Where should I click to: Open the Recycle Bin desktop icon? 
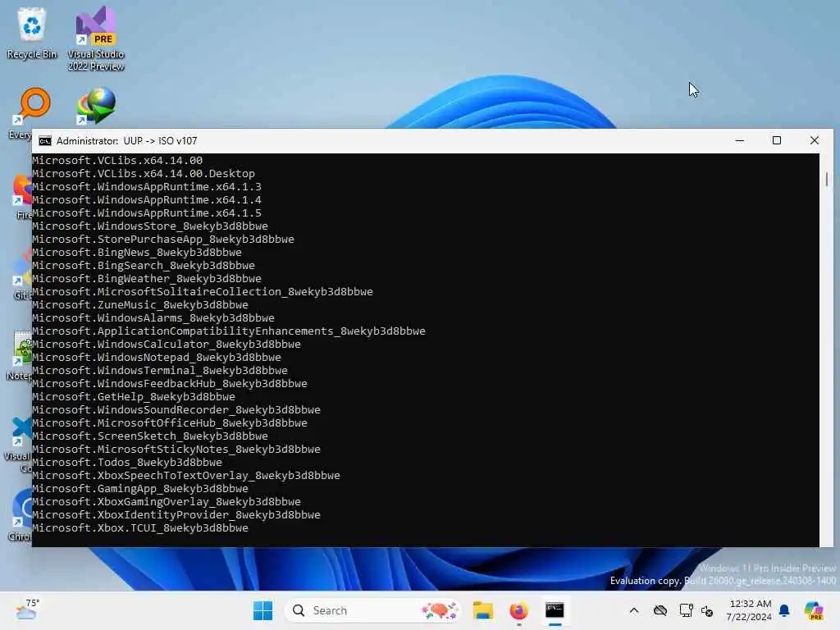32,33
